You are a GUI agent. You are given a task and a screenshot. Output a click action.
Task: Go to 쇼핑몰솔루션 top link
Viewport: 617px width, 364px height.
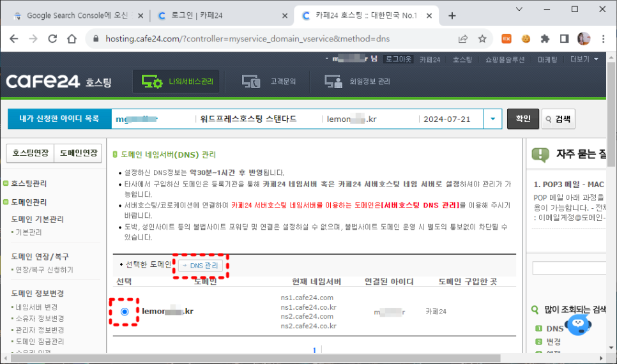[x=505, y=59]
